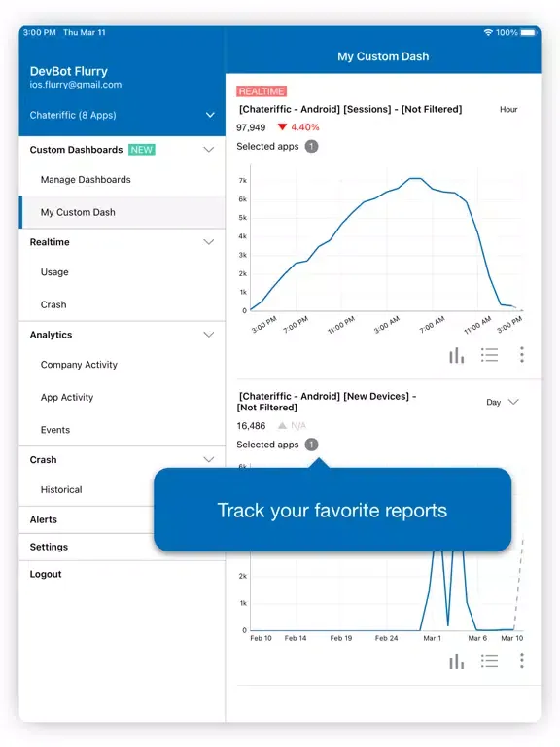Tap the Track your favorite reports tooltip

pyautogui.click(x=332, y=510)
